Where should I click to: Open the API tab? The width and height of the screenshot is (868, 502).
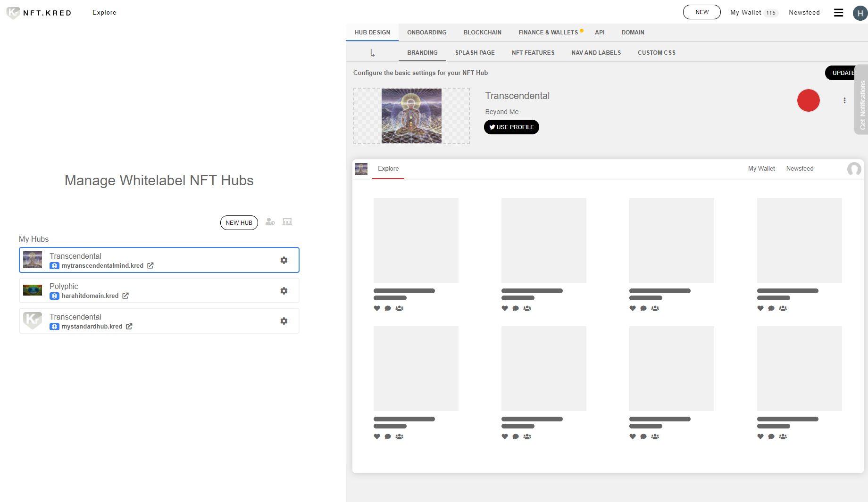600,33
